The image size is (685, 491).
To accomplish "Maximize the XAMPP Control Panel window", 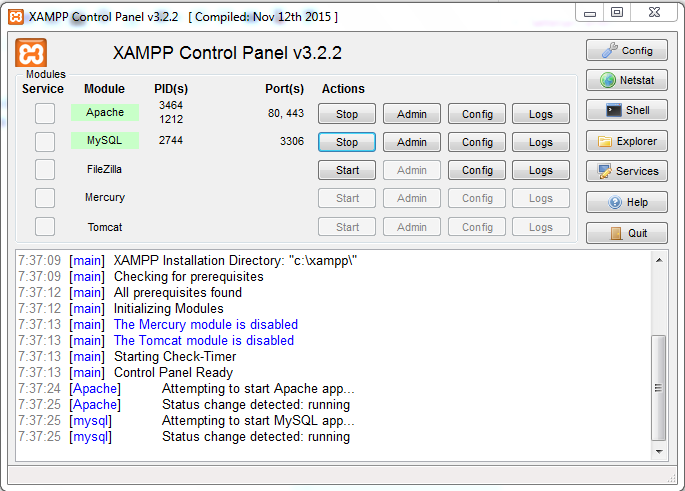I will click(617, 13).
